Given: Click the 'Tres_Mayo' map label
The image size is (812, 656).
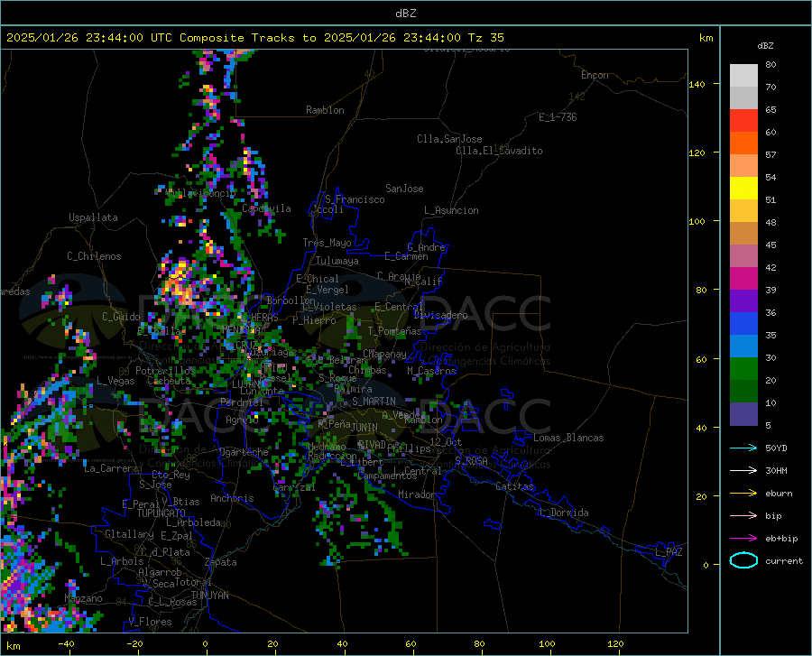Looking at the screenshot, I should click(x=327, y=243).
